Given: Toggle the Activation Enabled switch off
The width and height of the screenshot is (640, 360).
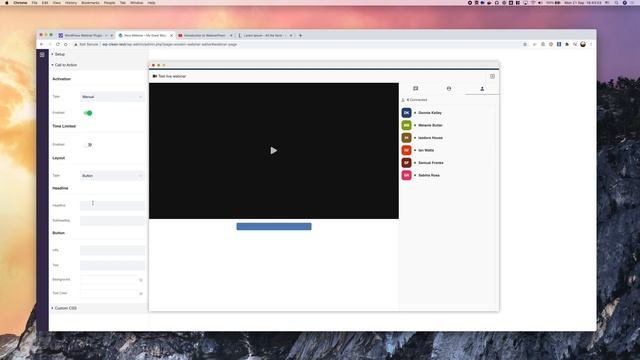Looking at the screenshot, I should click(x=88, y=113).
